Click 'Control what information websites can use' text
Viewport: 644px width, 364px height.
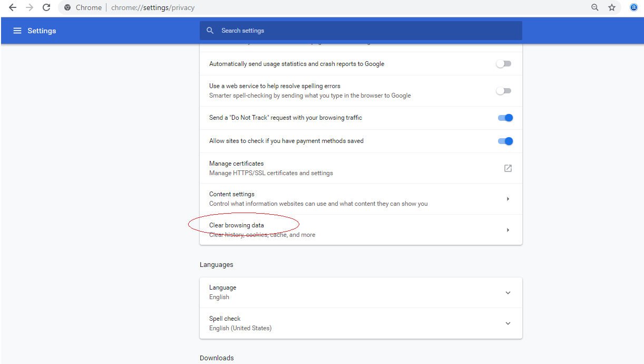tap(318, 204)
